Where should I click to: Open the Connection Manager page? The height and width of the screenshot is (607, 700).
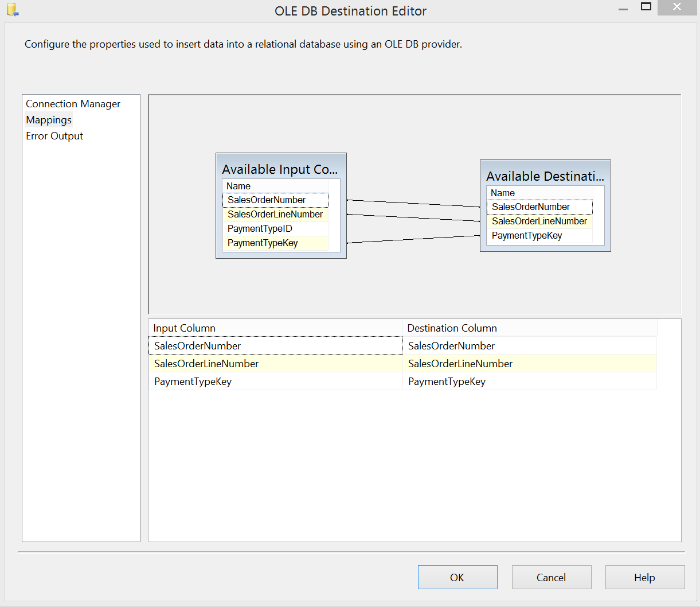click(x=73, y=104)
